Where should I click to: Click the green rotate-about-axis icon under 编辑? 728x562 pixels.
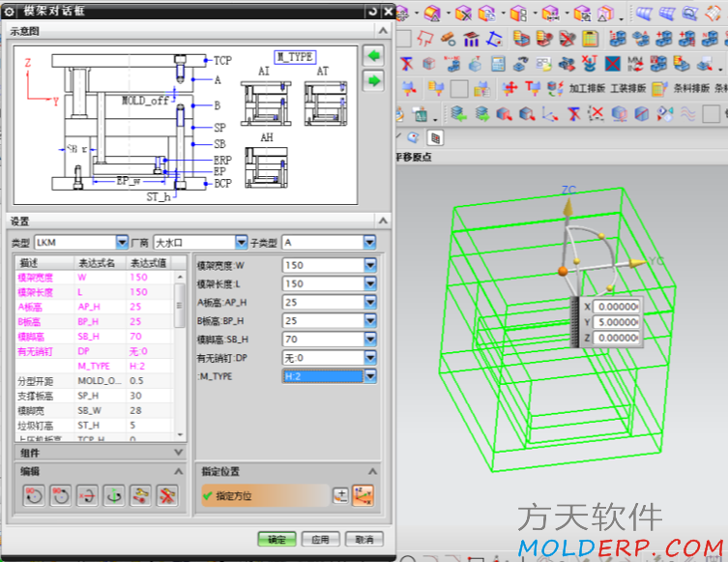(x=114, y=495)
